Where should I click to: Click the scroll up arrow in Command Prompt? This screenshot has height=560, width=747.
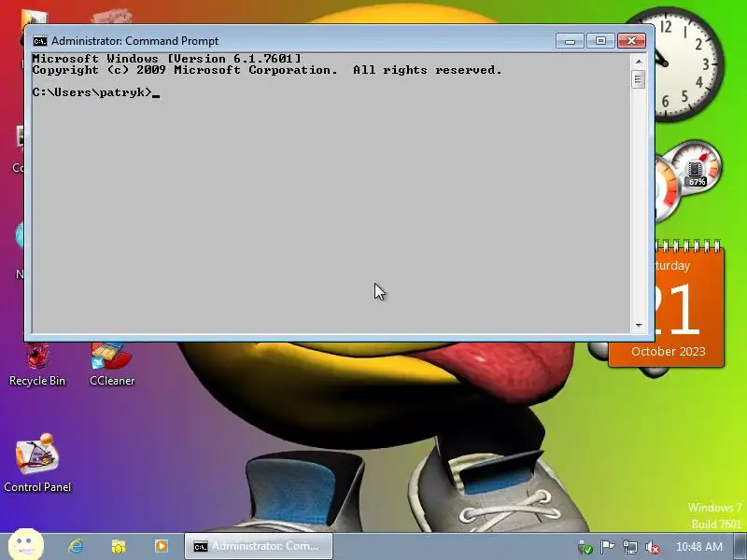pos(639,62)
